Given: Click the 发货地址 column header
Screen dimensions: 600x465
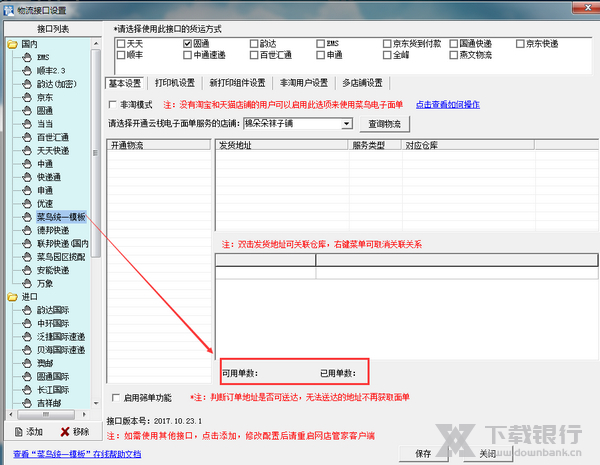Looking at the screenshot, I should tap(281, 145).
